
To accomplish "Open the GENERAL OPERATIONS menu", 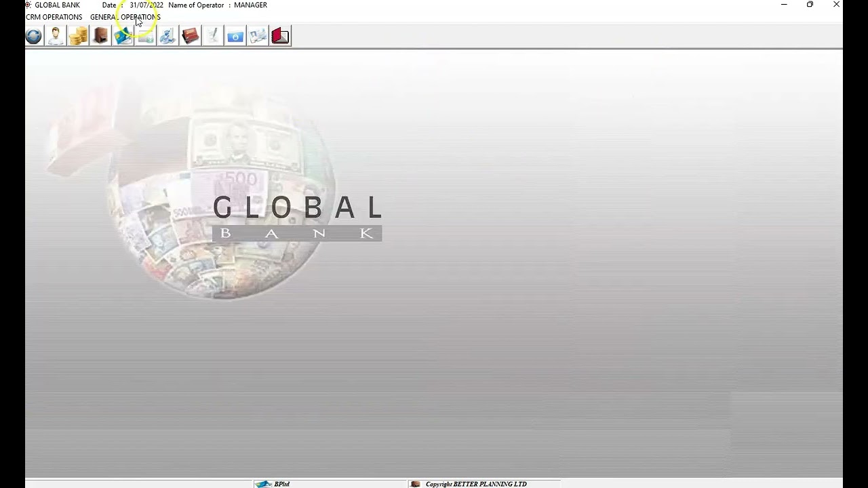I will 125,17.
